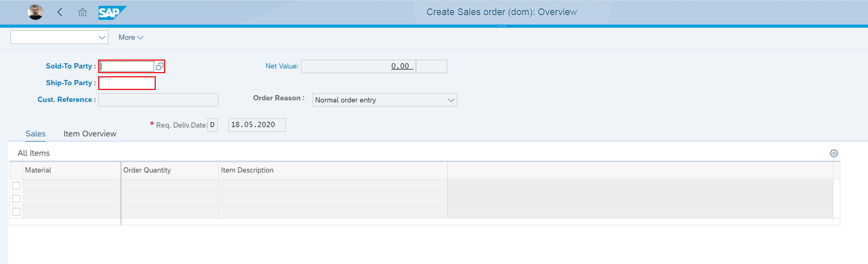This screenshot has width=868, height=264.
Task: Click the user profile avatar
Action: (x=36, y=12)
